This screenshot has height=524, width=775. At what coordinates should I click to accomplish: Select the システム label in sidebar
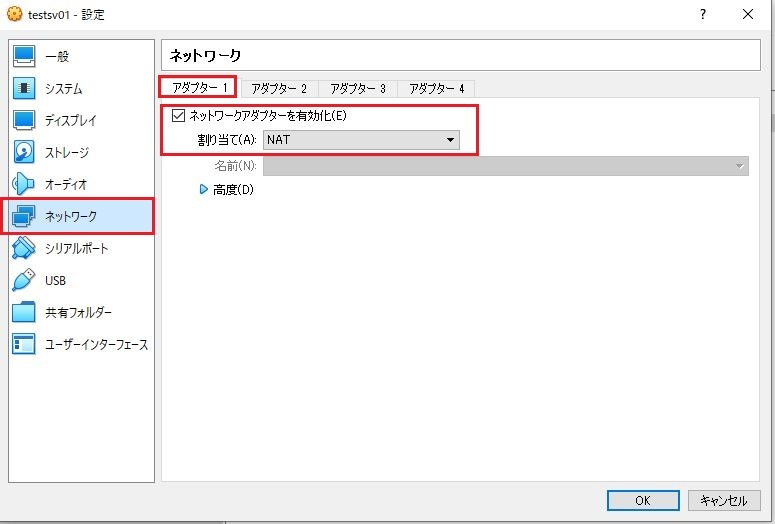pos(64,88)
